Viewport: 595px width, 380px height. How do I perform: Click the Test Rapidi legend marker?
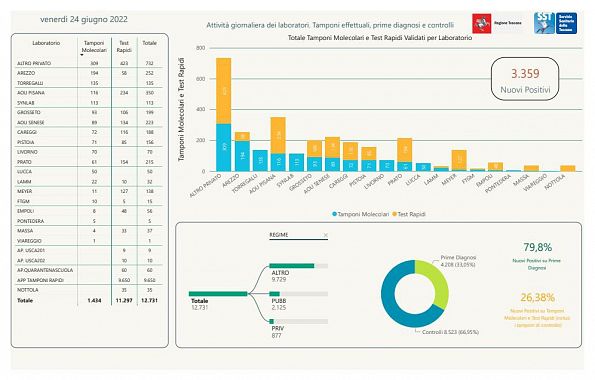coord(394,214)
